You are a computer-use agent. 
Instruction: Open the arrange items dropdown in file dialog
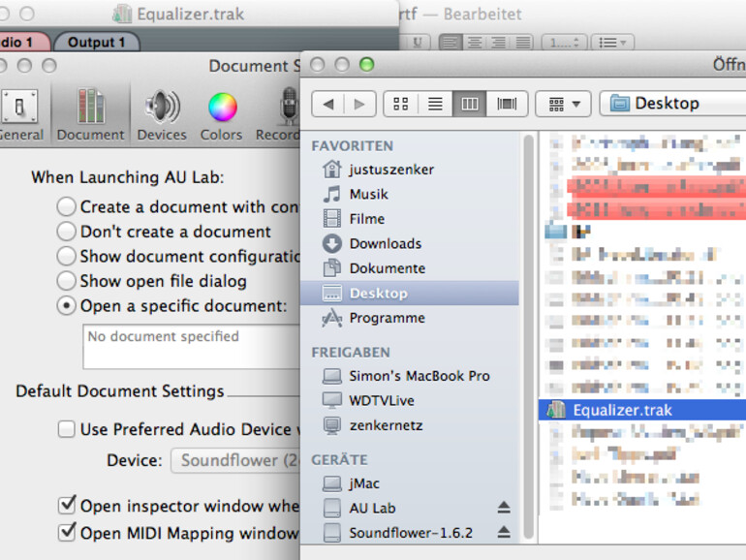(563, 104)
